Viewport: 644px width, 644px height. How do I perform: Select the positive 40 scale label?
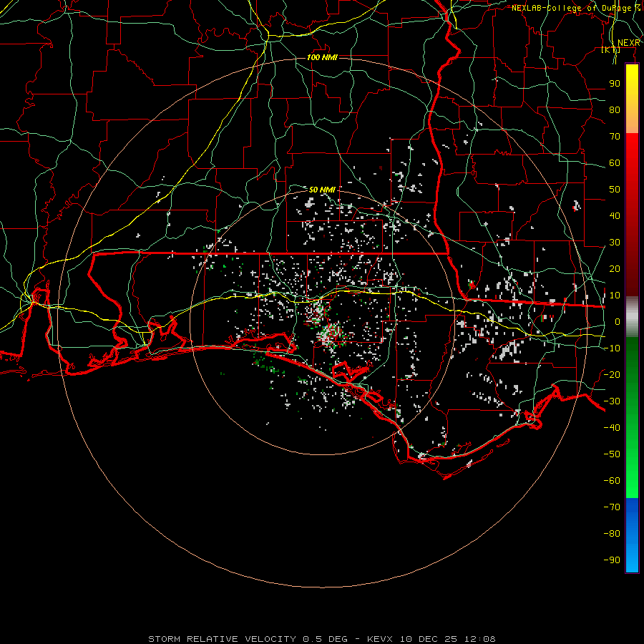click(x=615, y=215)
